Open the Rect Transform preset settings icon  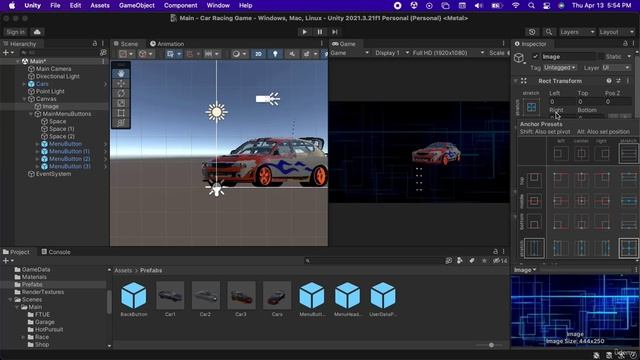point(618,81)
